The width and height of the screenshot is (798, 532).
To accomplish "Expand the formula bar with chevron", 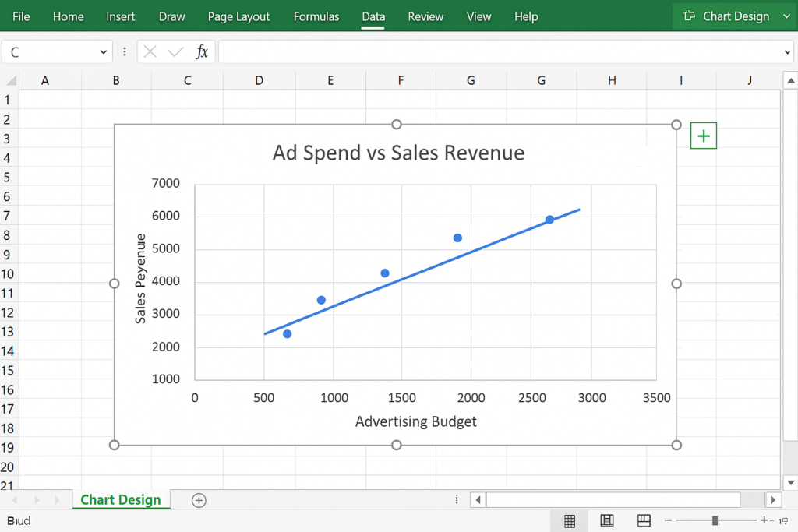I will (x=786, y=52).
